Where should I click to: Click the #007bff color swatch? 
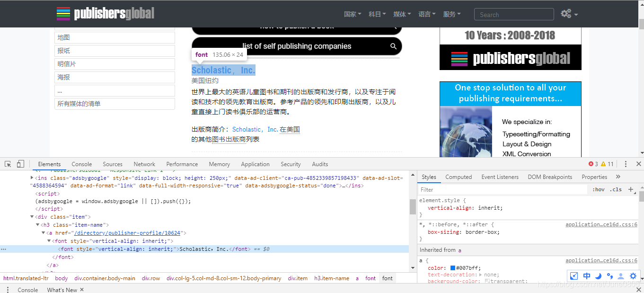coord(453,268)
